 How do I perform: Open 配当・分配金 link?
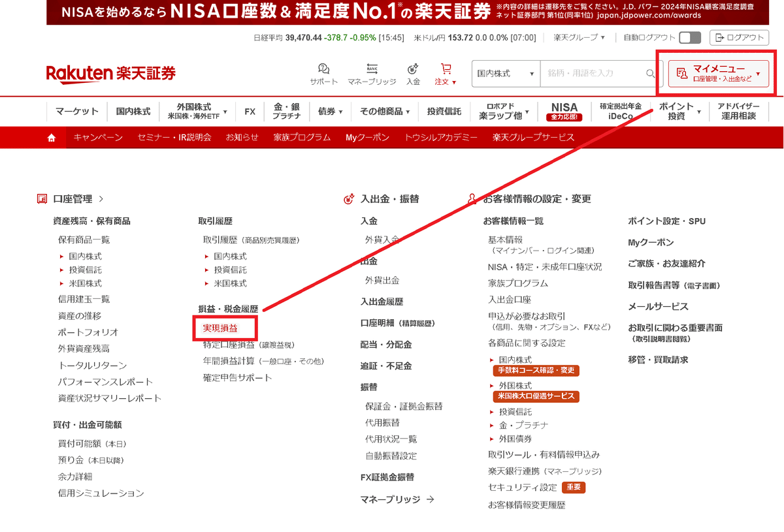(x=386, y=345)
